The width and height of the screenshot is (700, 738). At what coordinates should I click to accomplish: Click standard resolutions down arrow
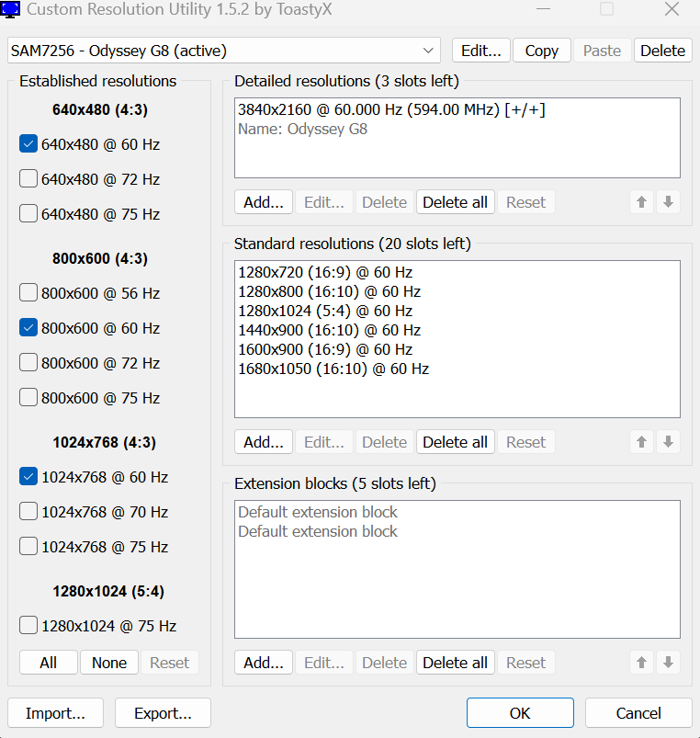[x=669, y=442]
